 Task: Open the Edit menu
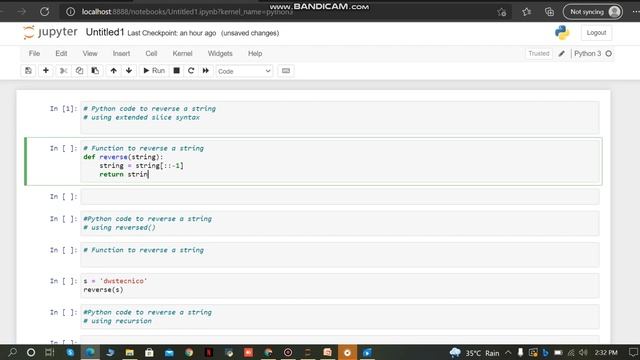click(61, 53)
